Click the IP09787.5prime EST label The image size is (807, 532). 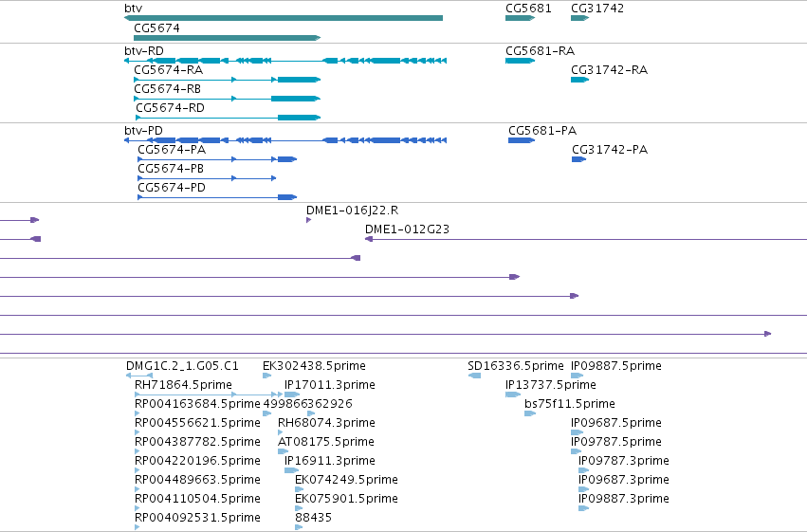coord(616,443)
